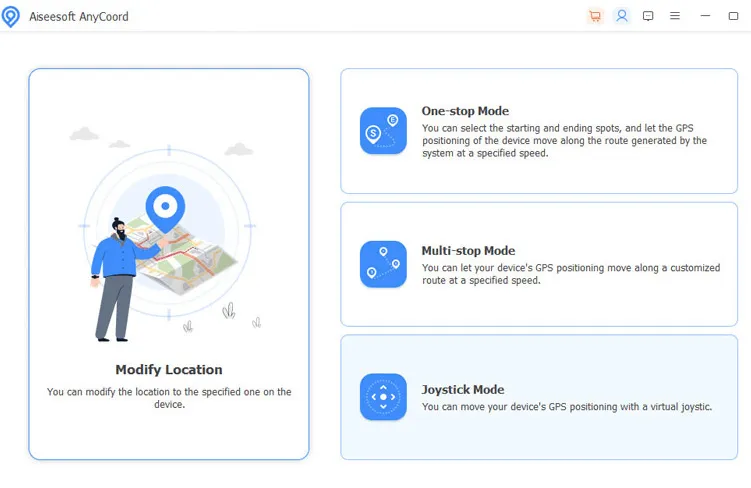Launch Joystick Mode via its title
The image size is (751, 488).
pos(463,390)
